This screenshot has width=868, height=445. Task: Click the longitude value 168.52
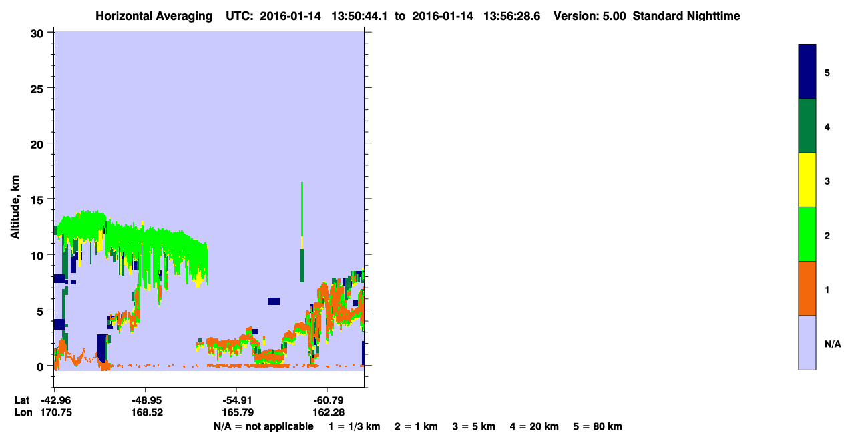146,412
